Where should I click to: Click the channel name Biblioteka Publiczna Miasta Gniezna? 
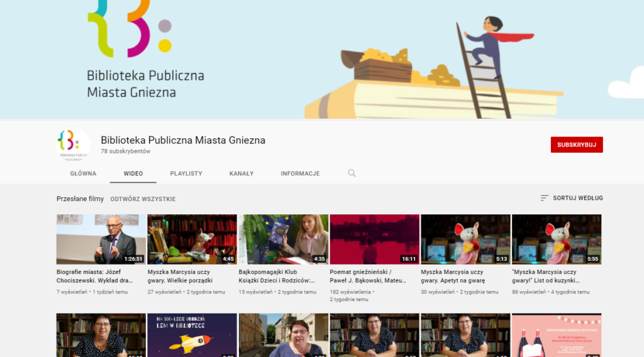tap(183, 140)
